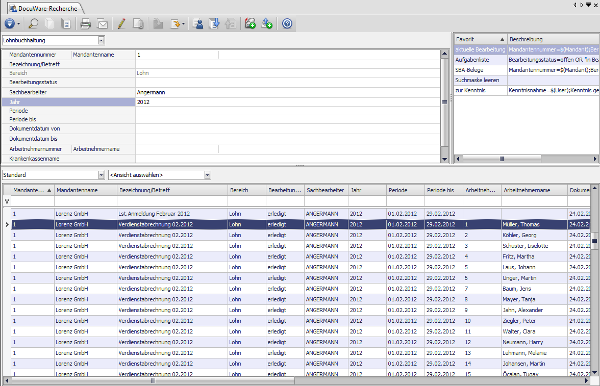Click the document list icon in toolbar
This screenshot has width=600, height=386.
66,24
